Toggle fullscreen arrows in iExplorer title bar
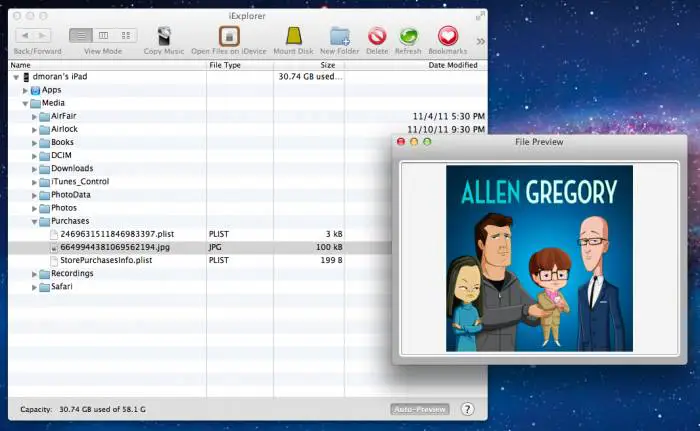Image resolution: width=700 pixels, height=431 pixels. (x=480, y=17)
